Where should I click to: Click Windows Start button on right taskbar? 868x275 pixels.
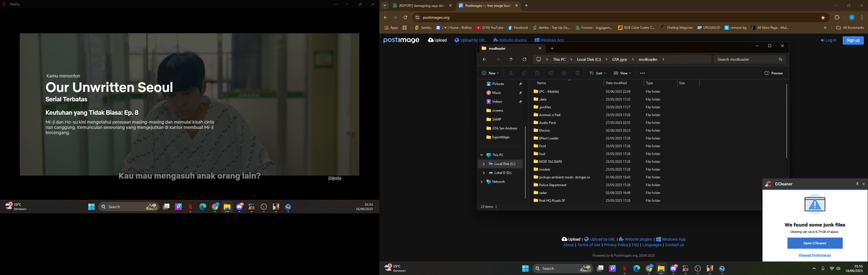(526, 268)
